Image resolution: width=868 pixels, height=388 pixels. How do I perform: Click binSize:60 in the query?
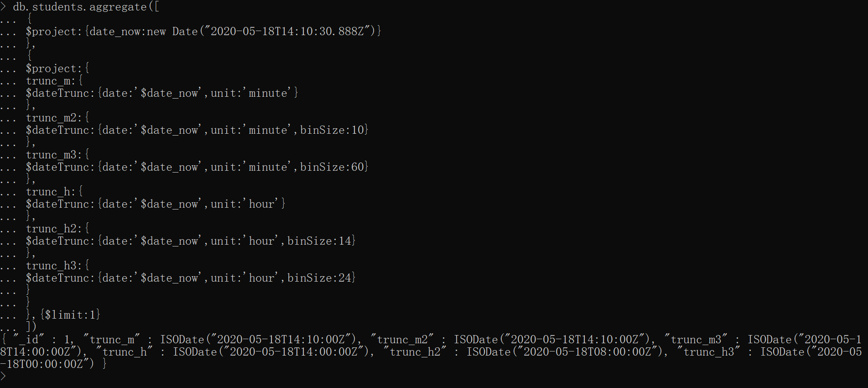(x=332, y=167)
